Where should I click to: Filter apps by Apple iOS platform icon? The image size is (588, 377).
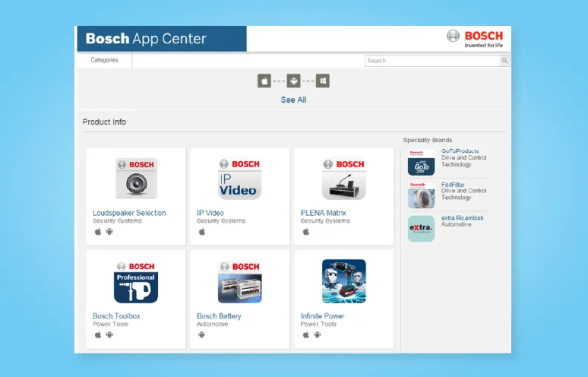pyautogui.click(x=264, y=81)
